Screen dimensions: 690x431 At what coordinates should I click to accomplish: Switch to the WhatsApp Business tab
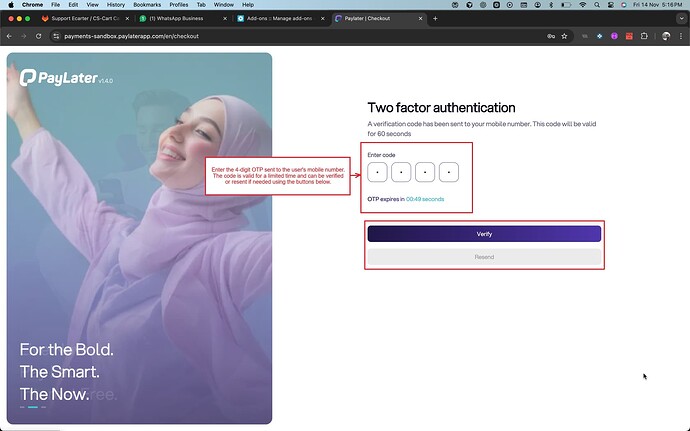coord(185,18)
